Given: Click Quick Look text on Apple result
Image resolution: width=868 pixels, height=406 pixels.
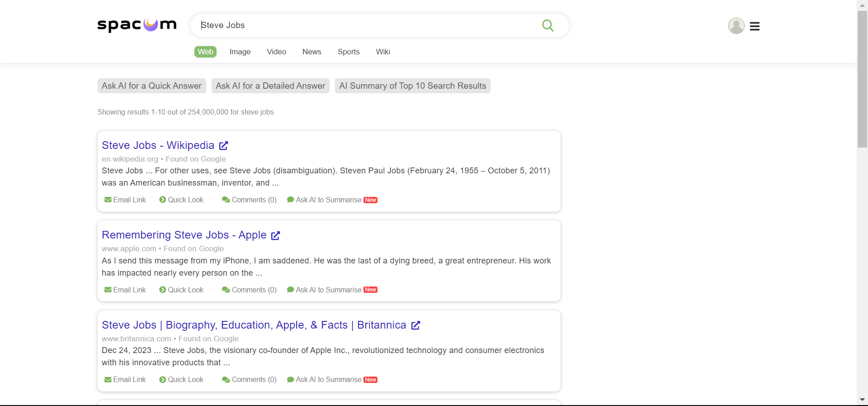Looking at the screenshot, I should click(x=186, y=290).
